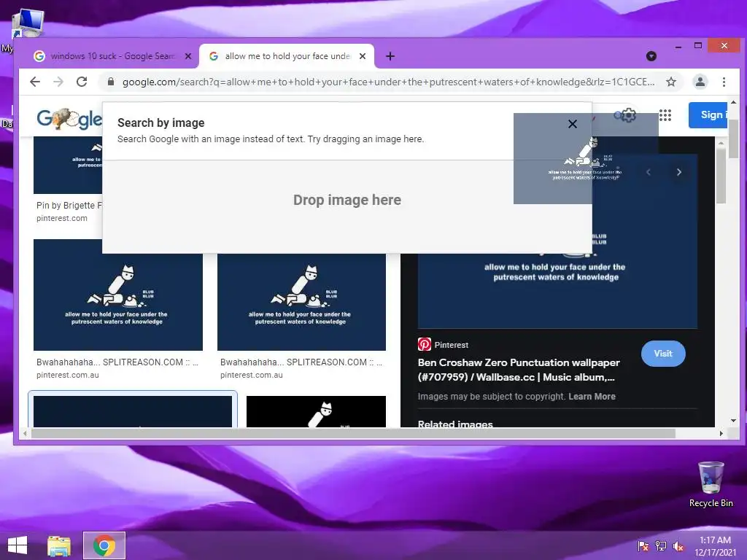Open File Explorer from the taskbar
Image resolution: width=747 pixels, height=560 pixels.
59,545
